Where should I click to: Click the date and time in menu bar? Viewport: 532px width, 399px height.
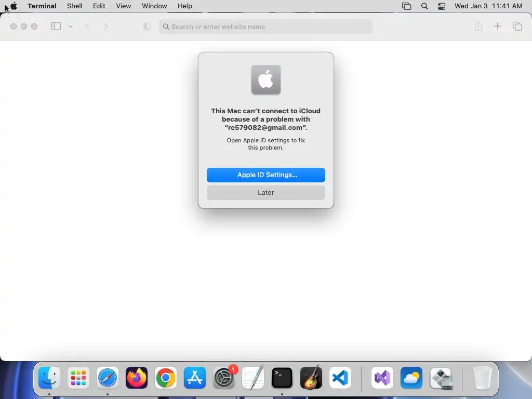(488, 6)
